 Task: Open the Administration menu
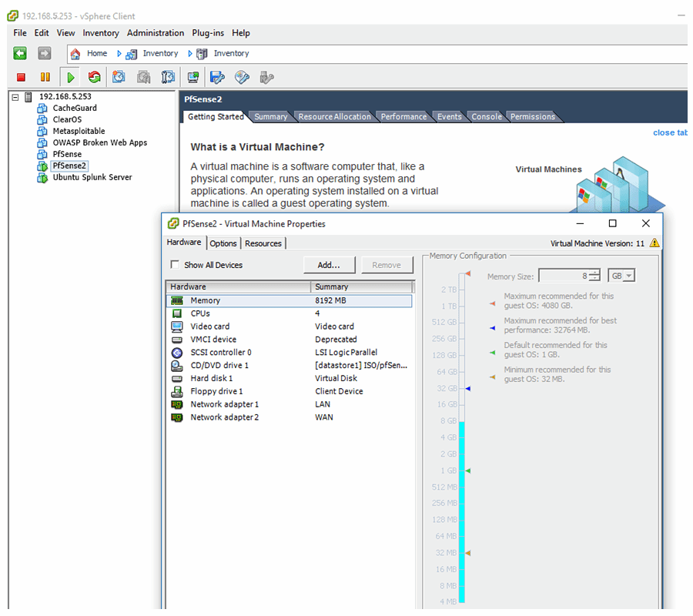pyautogui.click(x=156, y=33)
